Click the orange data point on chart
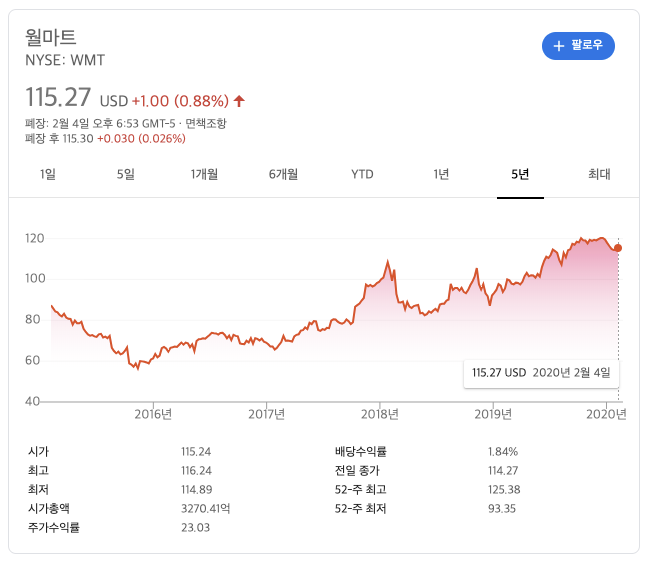Screen dimensions: 648x563 click(x=618, y=248)
